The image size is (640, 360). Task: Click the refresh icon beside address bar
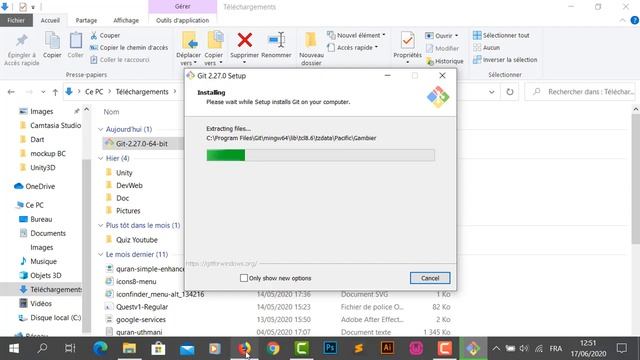[510, 92]
